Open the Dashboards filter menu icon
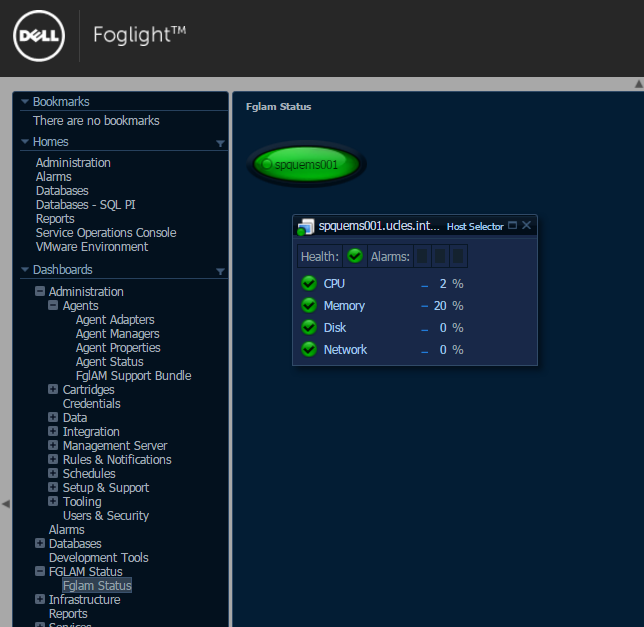Image resolution: width=644 pixels, height=627 pixels. [220, 271]
